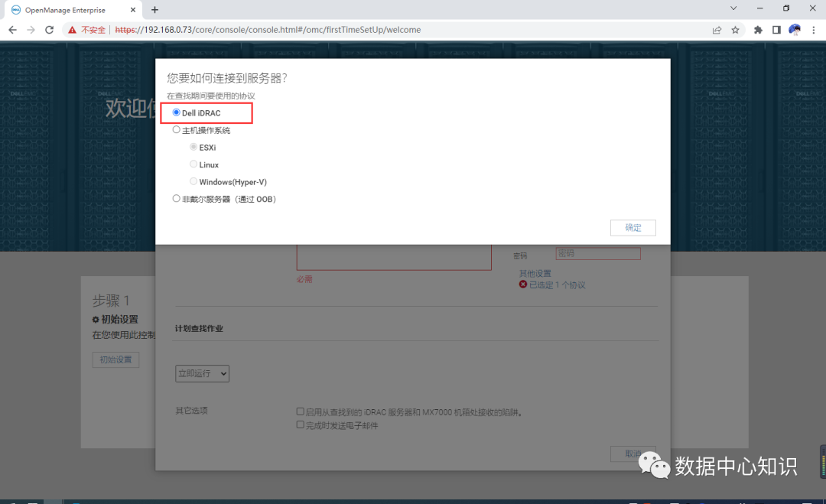Image resolution: width=826 pixels, height=504 pixels.
Task: Go forward with browser forward arrow
Action: pyautogui.click(x=31, y=30)
